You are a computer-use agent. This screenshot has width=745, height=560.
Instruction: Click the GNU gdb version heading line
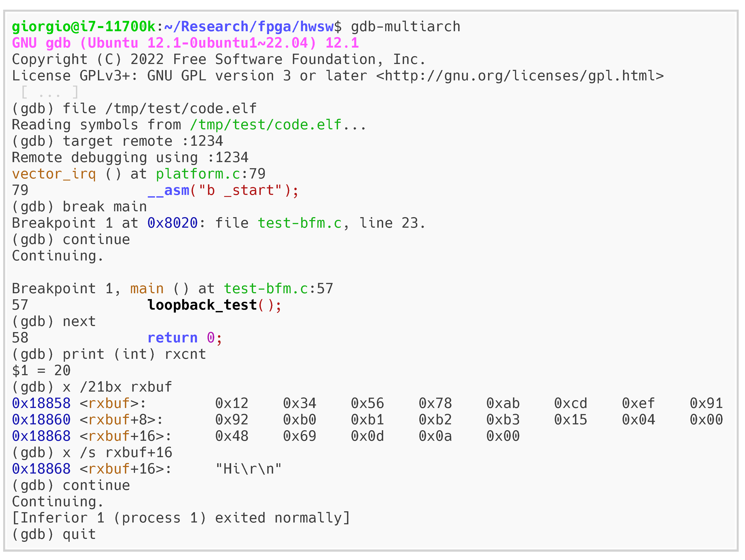pos(185,43)
